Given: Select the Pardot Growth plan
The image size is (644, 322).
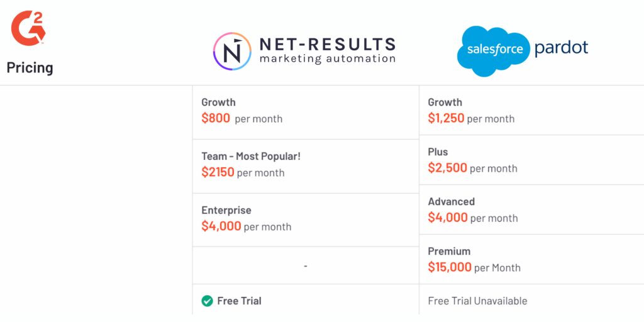Looking at the screenshot, I should [x=531, y=111].
